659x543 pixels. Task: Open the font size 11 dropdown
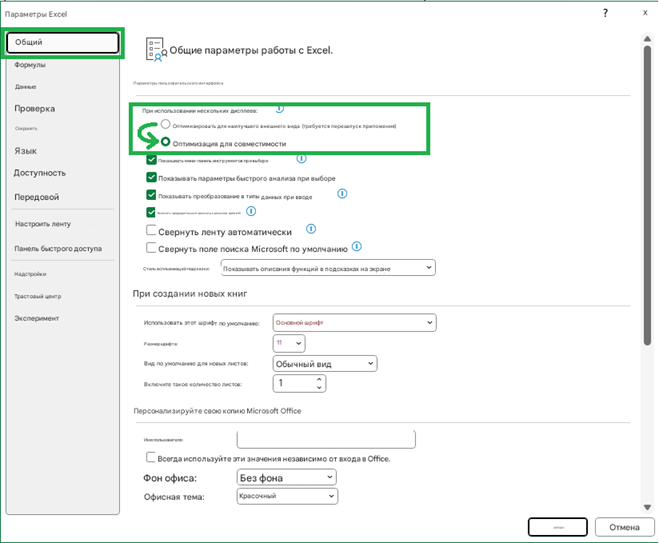(x=289, y=343)
